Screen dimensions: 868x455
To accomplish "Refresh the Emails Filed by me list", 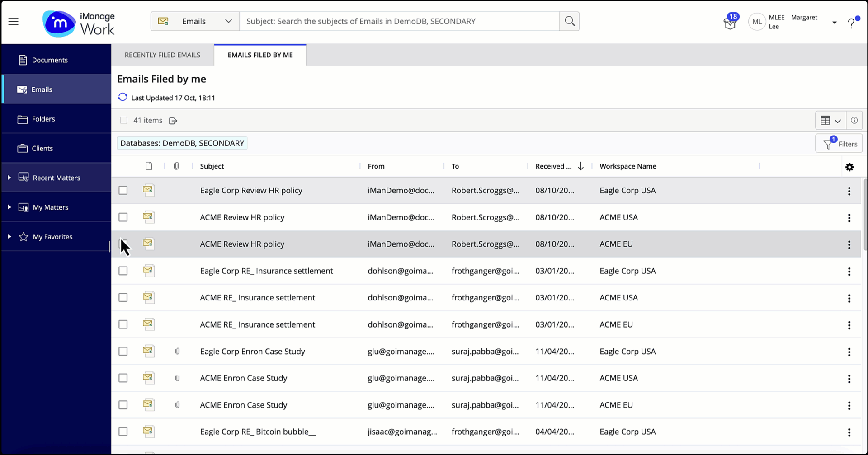I will tap(122, 97).
